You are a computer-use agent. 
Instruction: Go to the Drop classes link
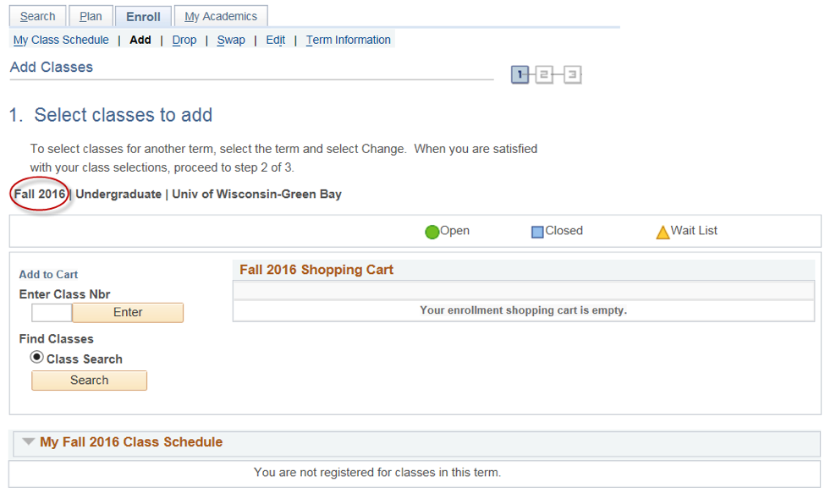tap(184, 40)
